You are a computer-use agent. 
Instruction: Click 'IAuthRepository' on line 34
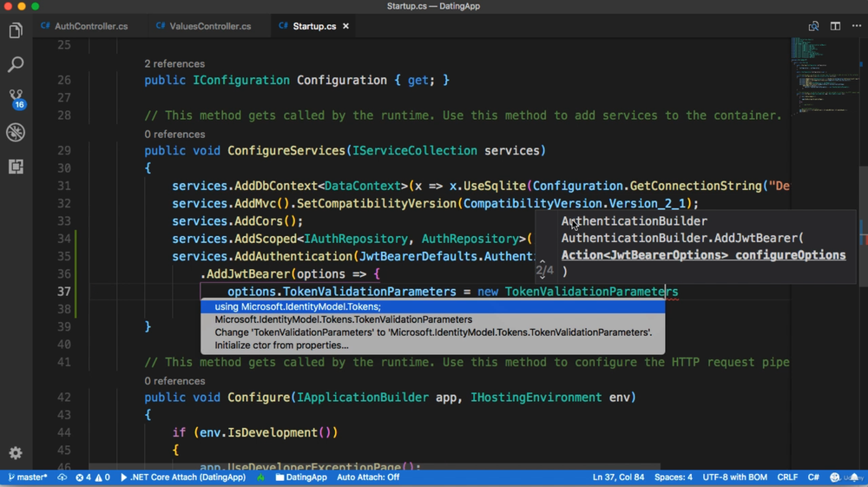355,239
